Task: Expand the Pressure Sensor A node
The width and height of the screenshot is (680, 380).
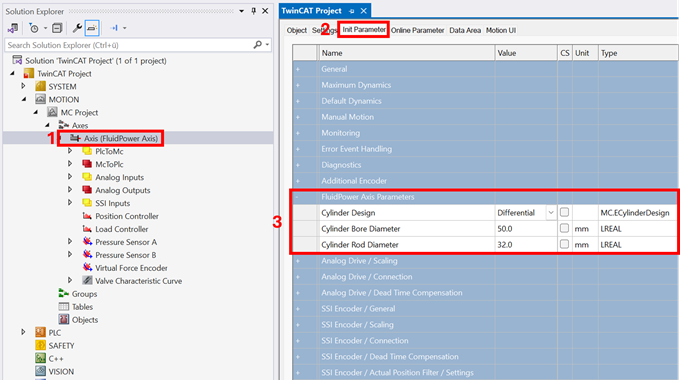Action: tap(70, 242)
